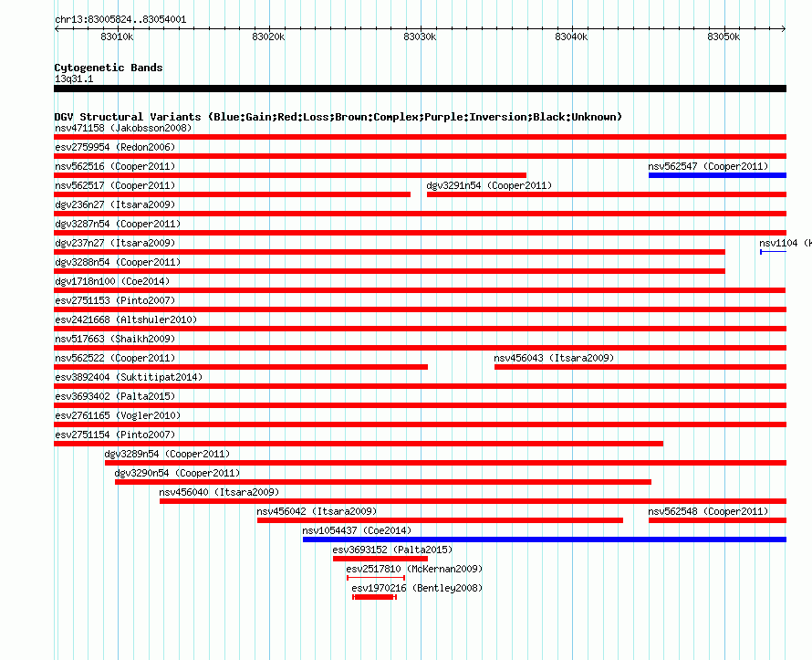Click the red bar under dgv3291n54
Image resolution: width=812 pixels, height=660 pixels.
point(607,194)
